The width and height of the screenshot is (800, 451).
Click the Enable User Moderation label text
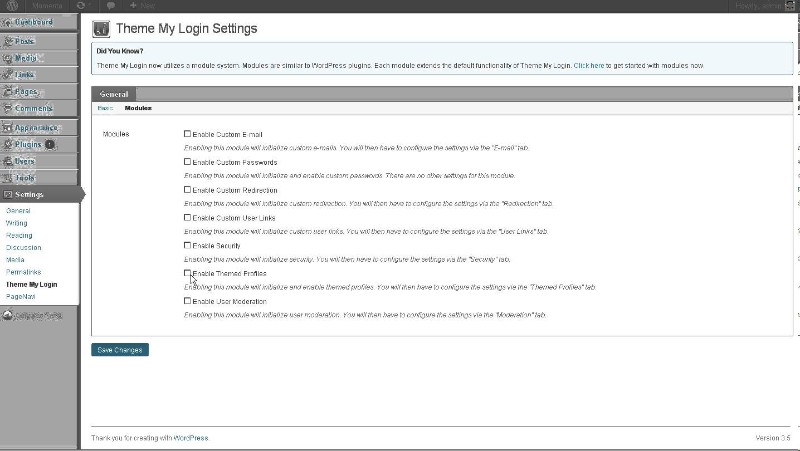(230, 302)
